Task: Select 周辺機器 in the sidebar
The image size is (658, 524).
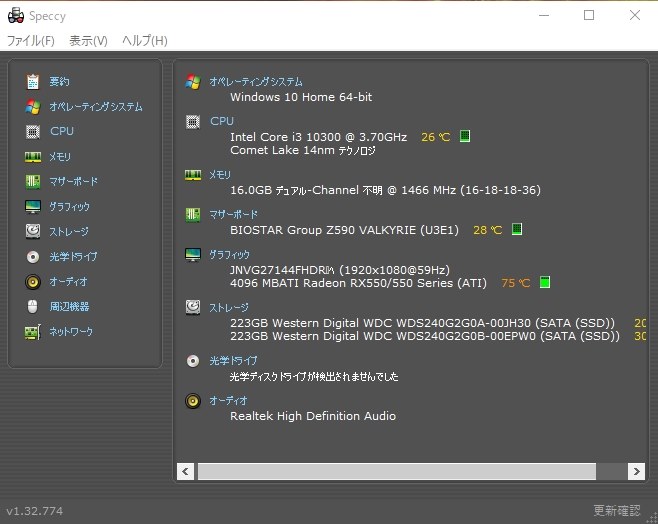Action: coord(69,307)
